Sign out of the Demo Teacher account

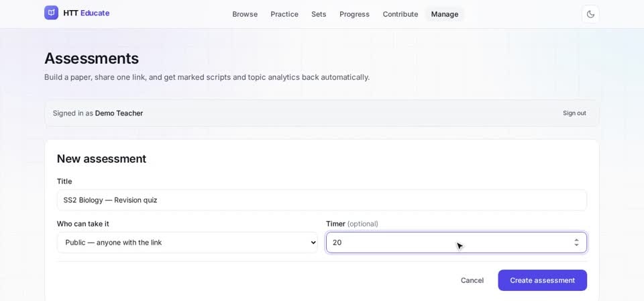click(574, 113)
